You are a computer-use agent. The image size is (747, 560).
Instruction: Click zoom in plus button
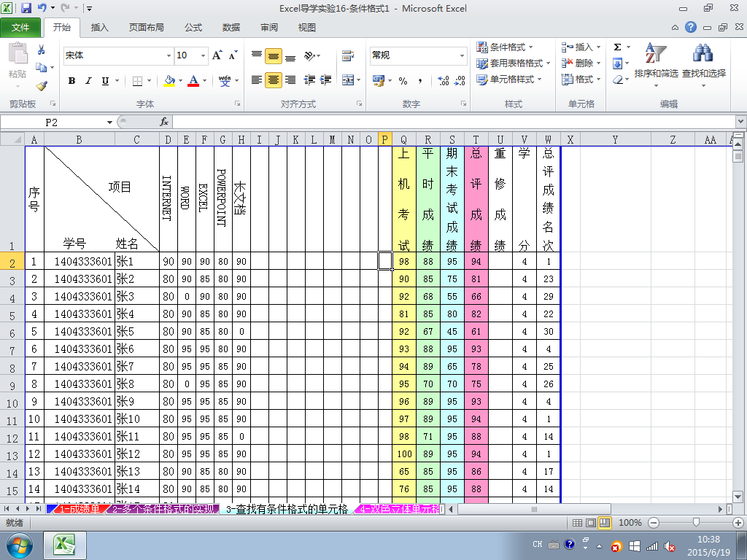click(x=738, y=523)
